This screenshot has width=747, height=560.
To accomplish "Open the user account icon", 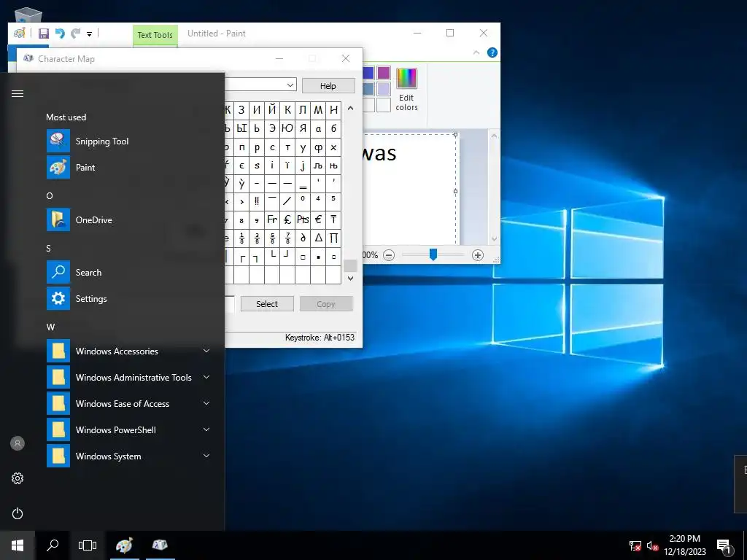I will 18,443.
